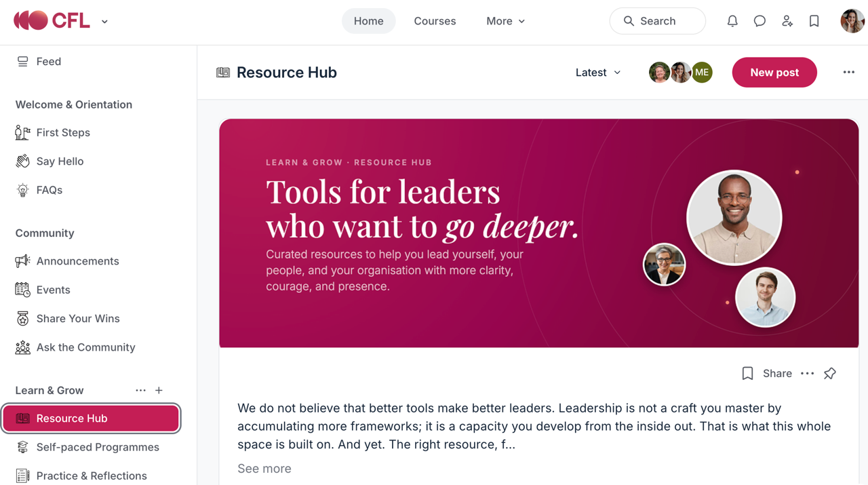This screenshot has width=868, height=485.
Task: Open the chat messages icon
Action: pos(759,21)
